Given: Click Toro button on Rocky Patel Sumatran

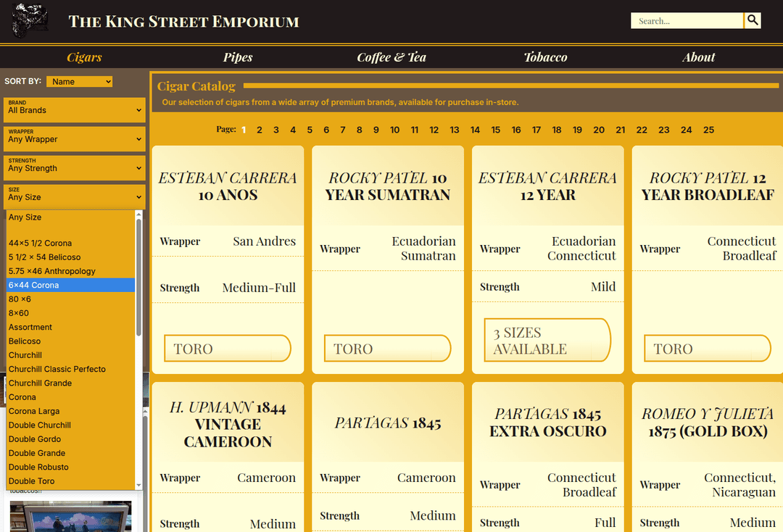Looking at the screenshot, I should (387, 349).
